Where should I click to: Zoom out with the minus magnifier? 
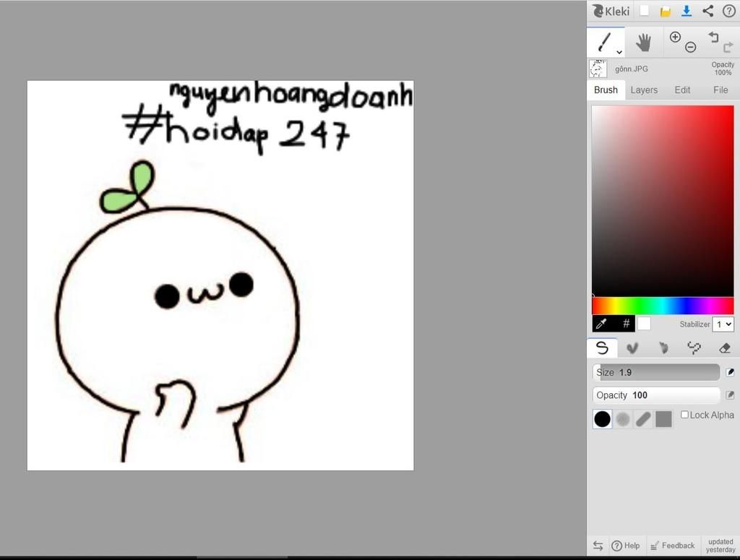pyautogui.click(x=690, y=47)
